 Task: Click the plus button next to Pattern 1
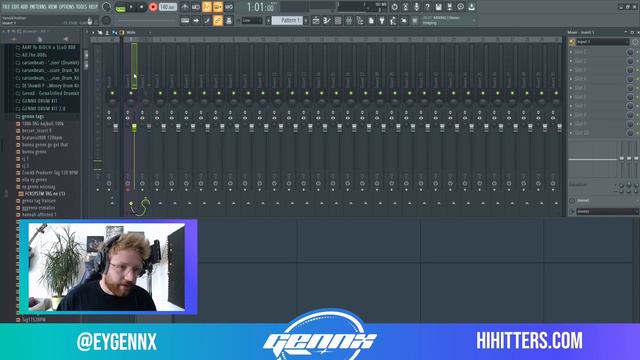(306, 20)
